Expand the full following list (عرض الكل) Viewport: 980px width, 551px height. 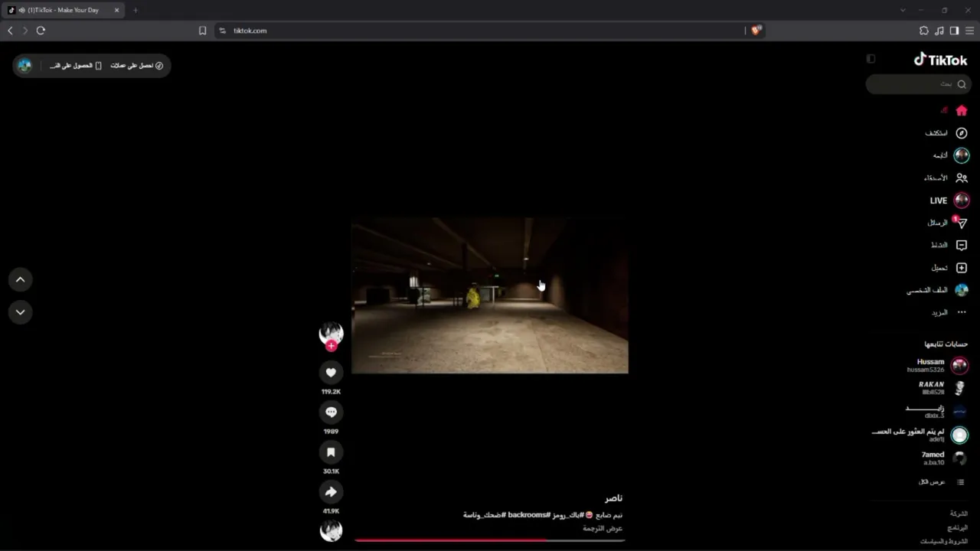942,482
